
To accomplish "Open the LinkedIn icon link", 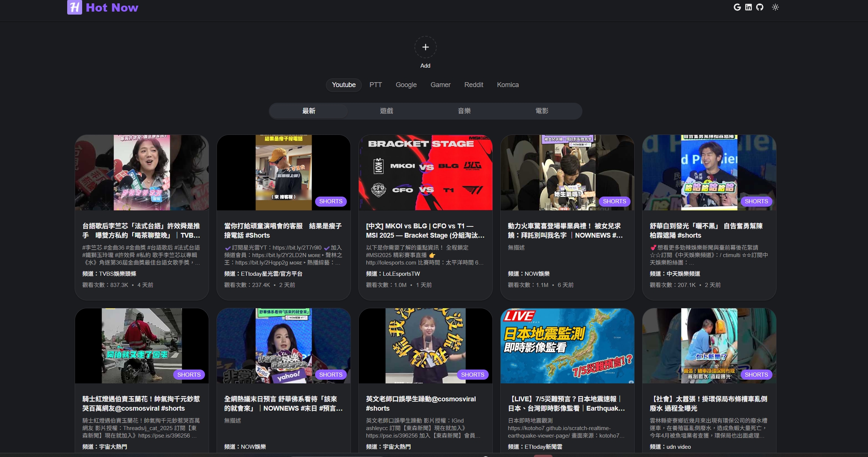I will [748, 7].
